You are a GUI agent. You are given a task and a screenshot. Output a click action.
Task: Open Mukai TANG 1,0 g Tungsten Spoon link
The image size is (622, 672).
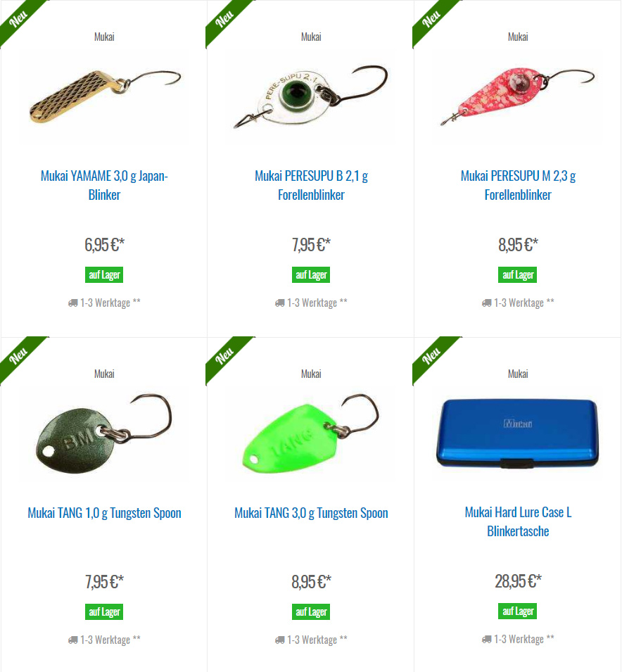coord(104,513)
